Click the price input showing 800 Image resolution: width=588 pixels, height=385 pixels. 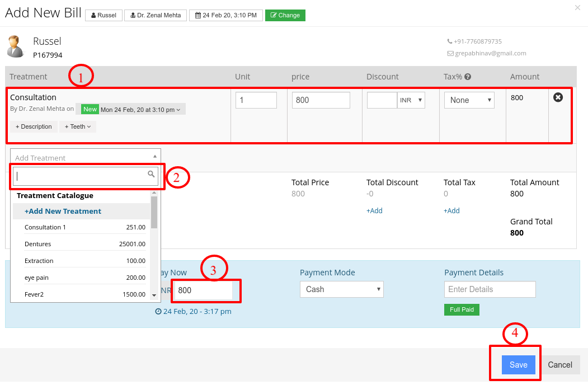321,100
